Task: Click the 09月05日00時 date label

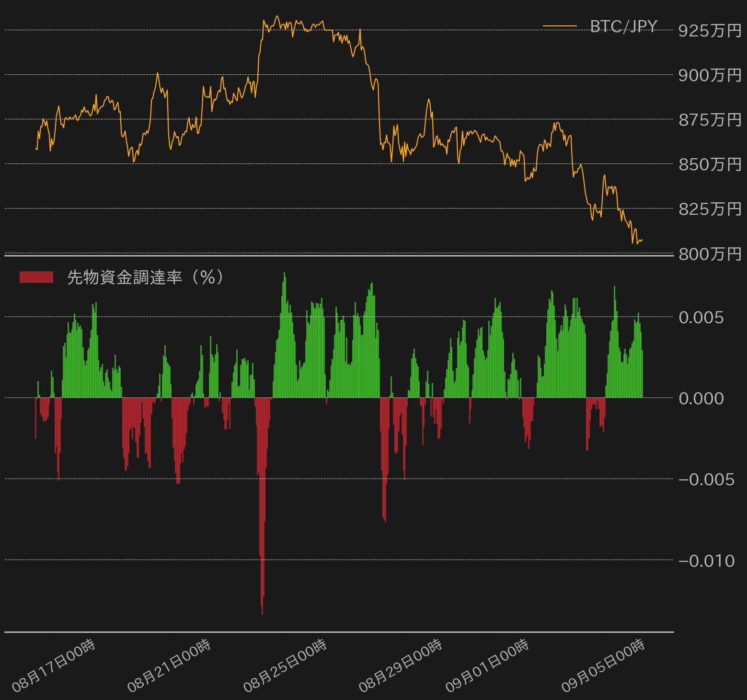Action: pos(603,666)
